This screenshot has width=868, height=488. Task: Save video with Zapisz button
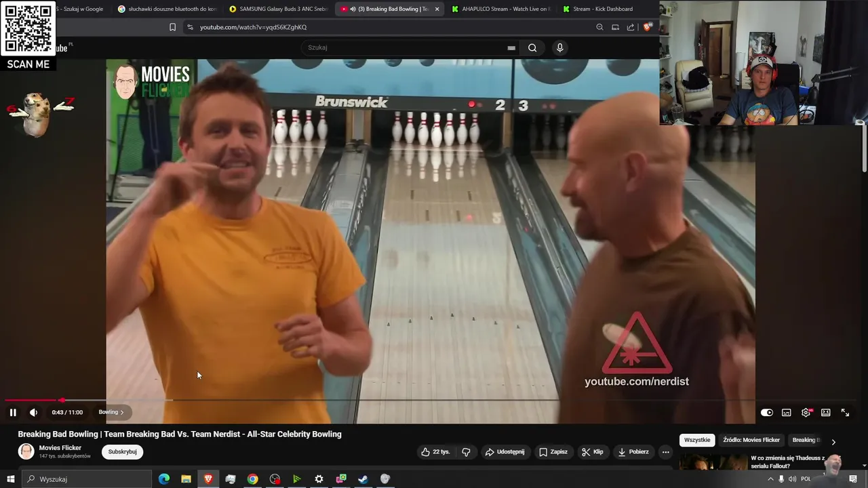point(553,452)
